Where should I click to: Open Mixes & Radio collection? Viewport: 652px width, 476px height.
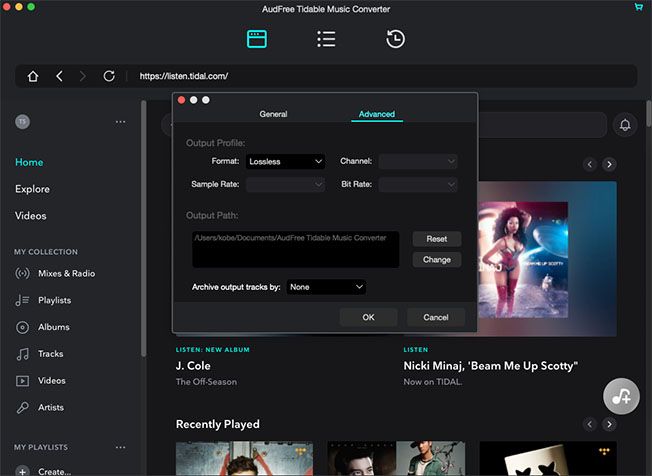click(x=67, y=273)
